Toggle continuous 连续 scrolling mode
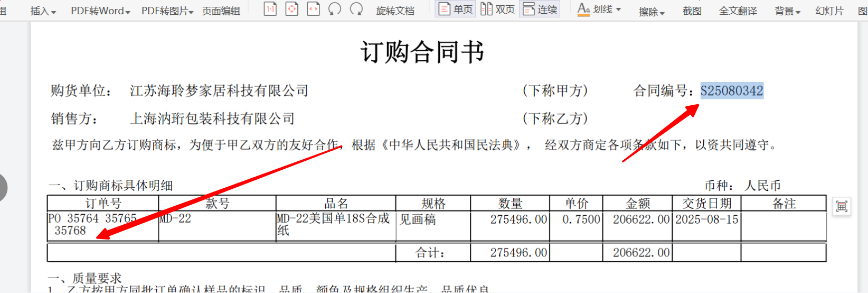868x293 pixels. pyautogui.click(x=540, y=10)
